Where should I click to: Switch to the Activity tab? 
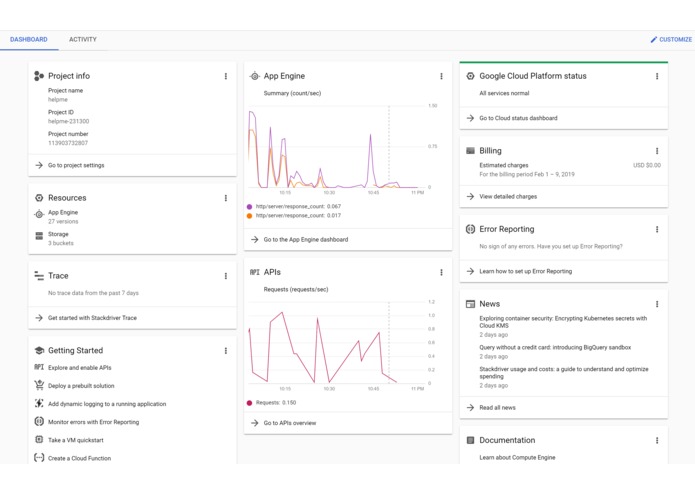[83, 39]
